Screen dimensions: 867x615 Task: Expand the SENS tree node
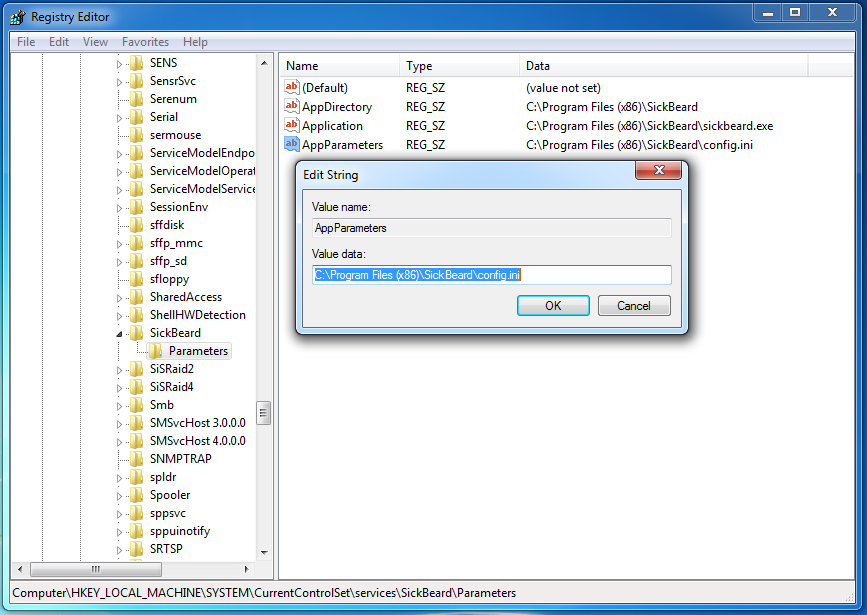coord(119,64)
